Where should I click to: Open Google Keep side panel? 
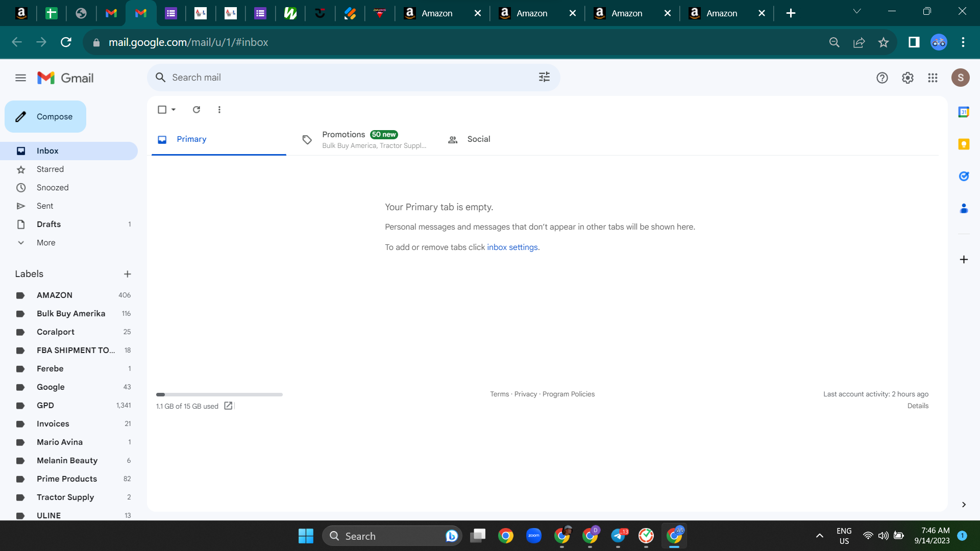click(x=963, y=144)
